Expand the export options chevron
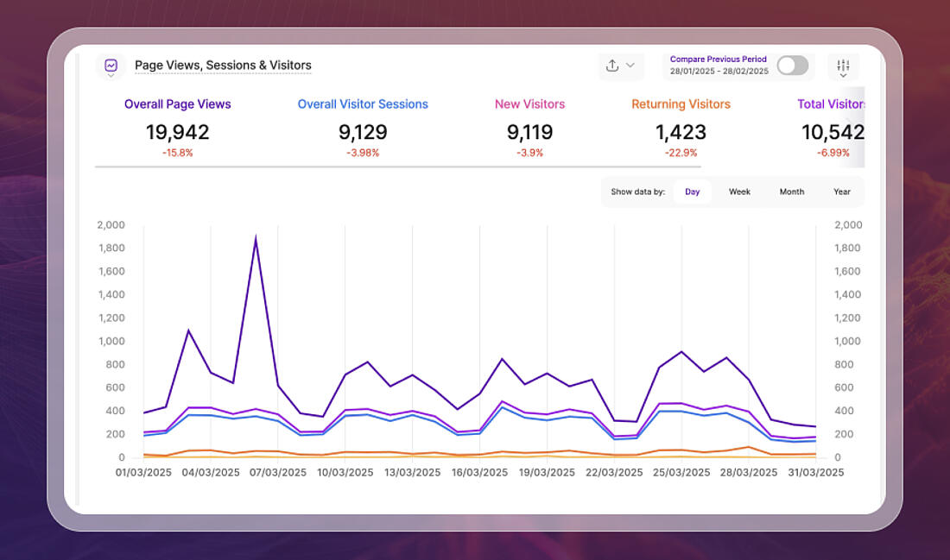This screenshot has height=560, width=950. (630, 66)
